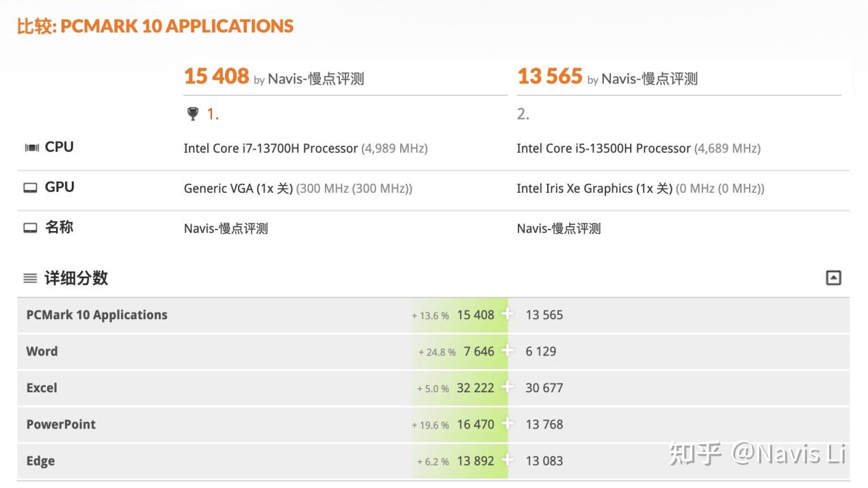Click the 比较: PCMARK 10 APPLICATIONS heading

coord(155,26)
